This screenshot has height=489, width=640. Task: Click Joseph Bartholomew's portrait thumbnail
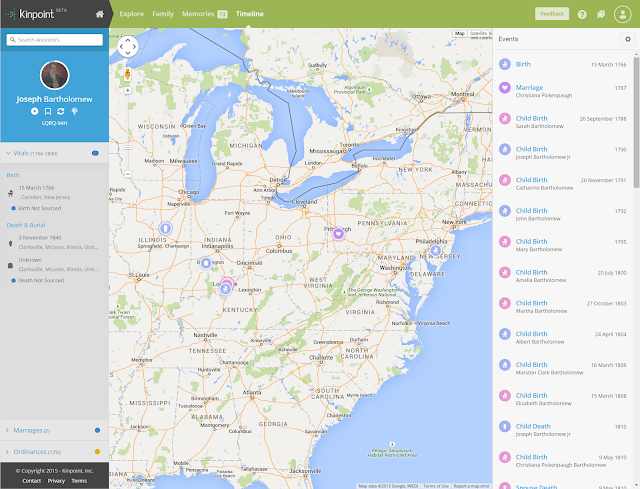point(54,75)
